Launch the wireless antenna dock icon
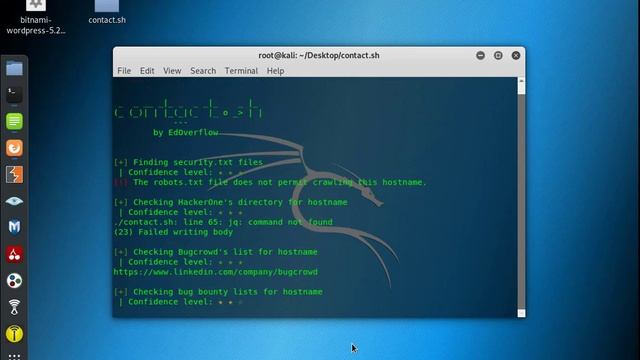Image resolution: width=640 pixels, height=360 pixels. click(14, 307)
